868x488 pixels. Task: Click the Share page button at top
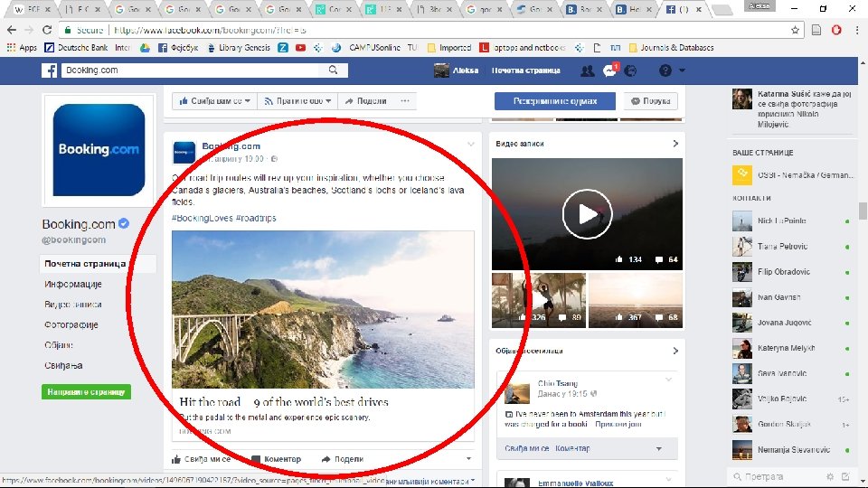[x=365, y=100]
